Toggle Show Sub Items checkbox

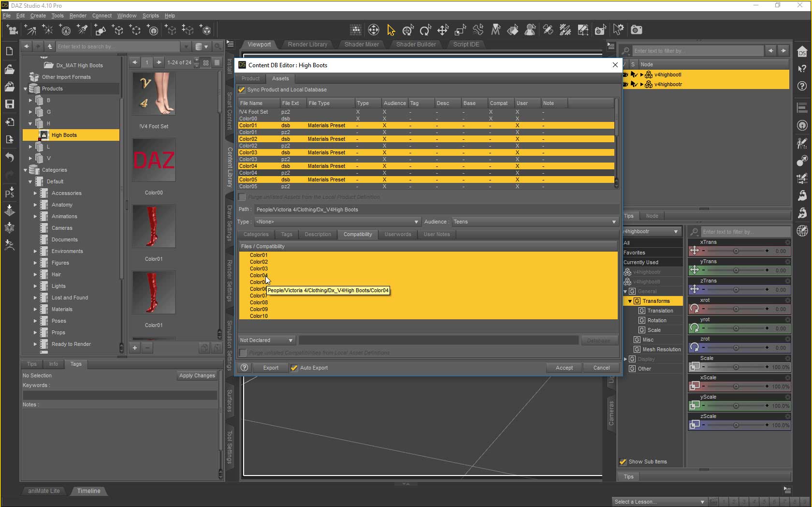(x=623, y=462)
